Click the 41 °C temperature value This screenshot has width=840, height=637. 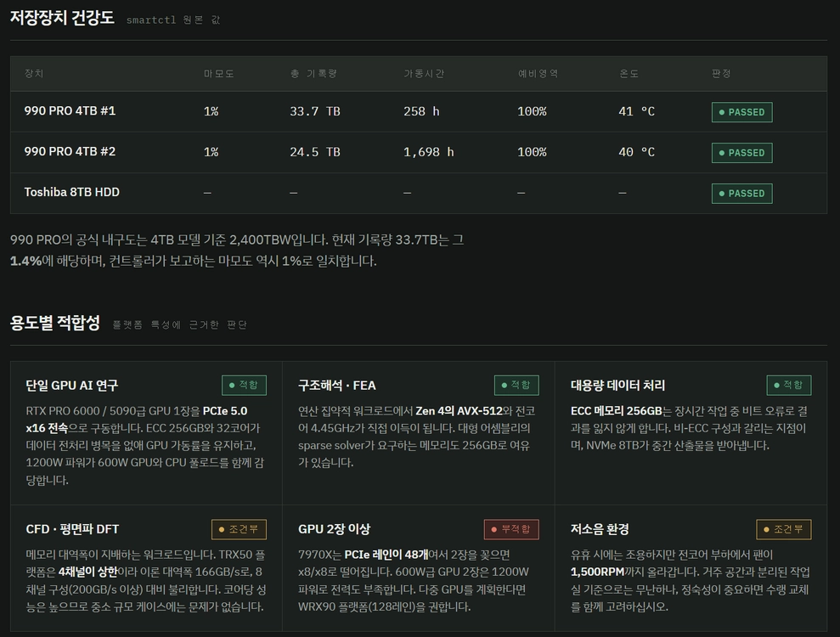pyautogui.click(x=636, y=111)
